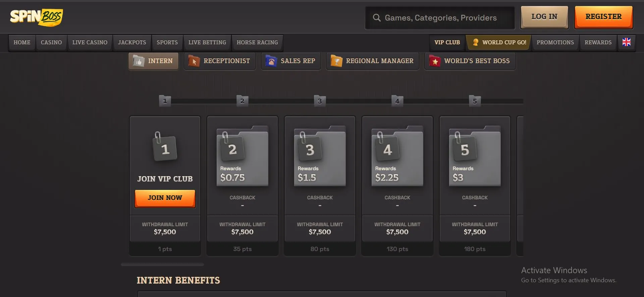The height and width of the screenshot is (297, 644).
Task: Click the "INTERN BENEFITS" heading
Action: pos(178,281)
